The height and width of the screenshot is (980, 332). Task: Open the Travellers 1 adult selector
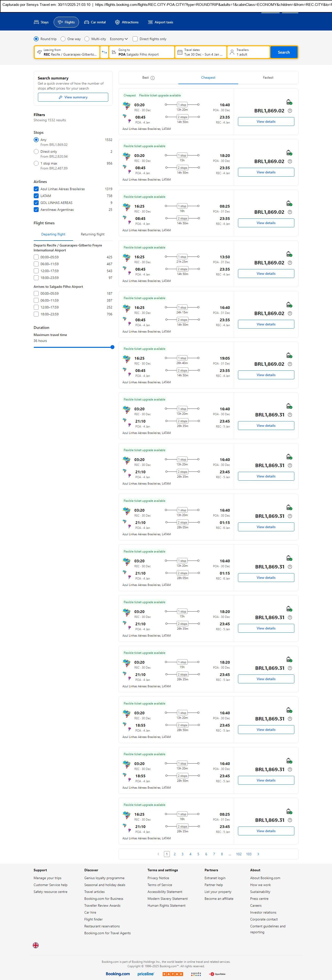[x=248, y=52]
